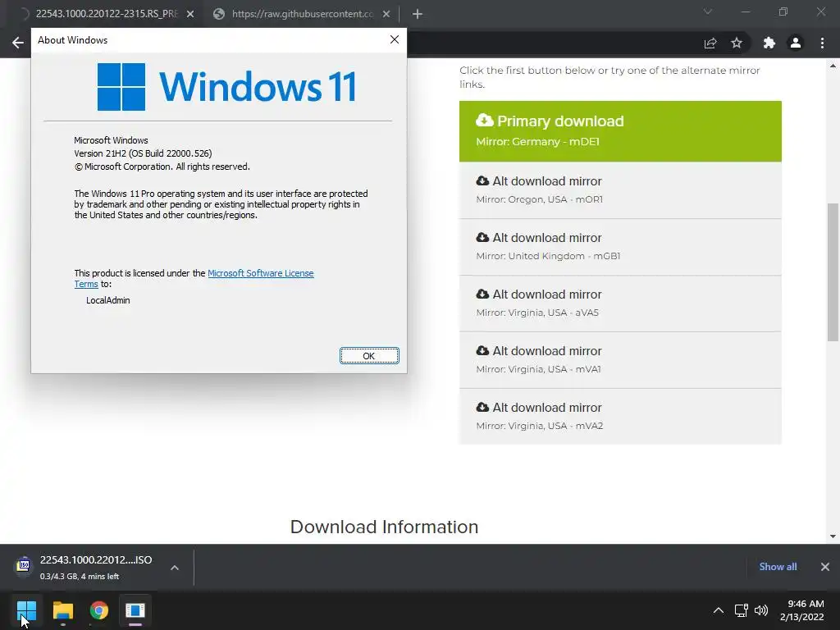The image size is (840, 630).
Task: Click the page scrollbar thumb
Action: pos(833,272)
